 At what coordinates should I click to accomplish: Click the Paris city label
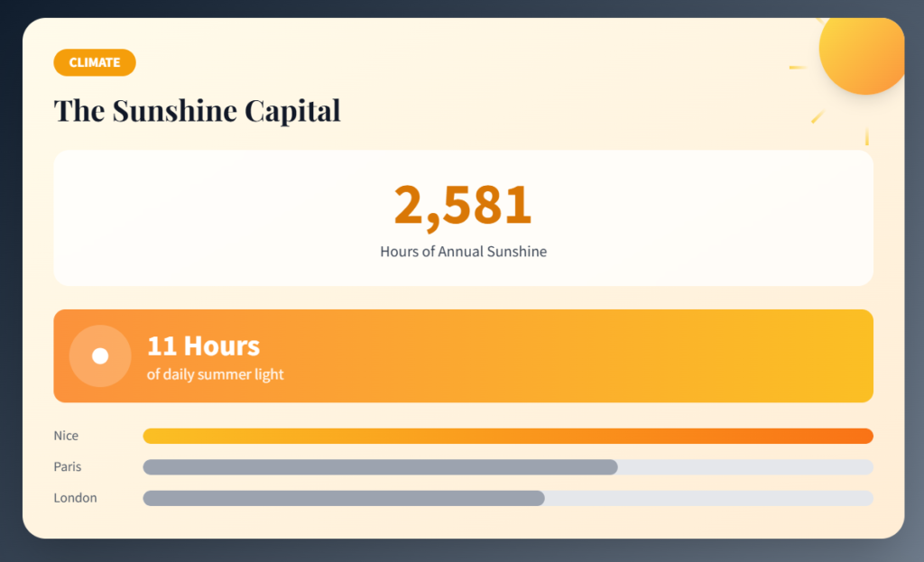pyautogui.click(x=68, y=467)
